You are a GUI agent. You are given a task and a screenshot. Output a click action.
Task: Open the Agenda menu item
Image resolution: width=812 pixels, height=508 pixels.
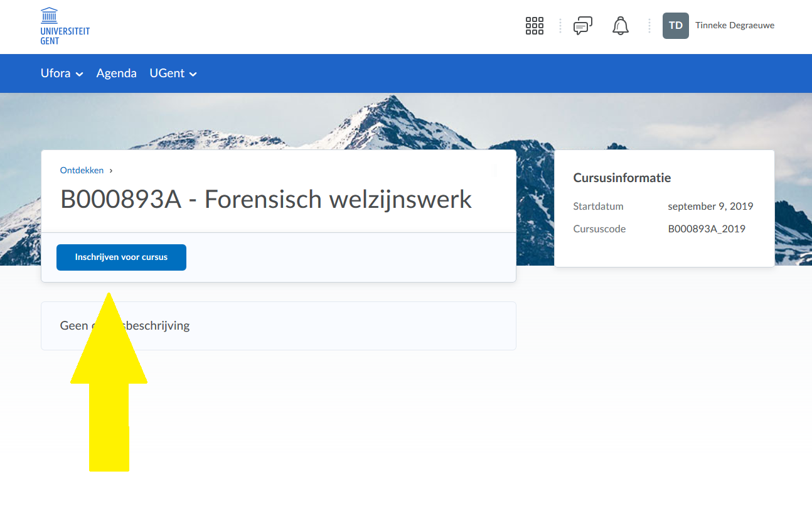pyautogui.click(x=116, y=73)
